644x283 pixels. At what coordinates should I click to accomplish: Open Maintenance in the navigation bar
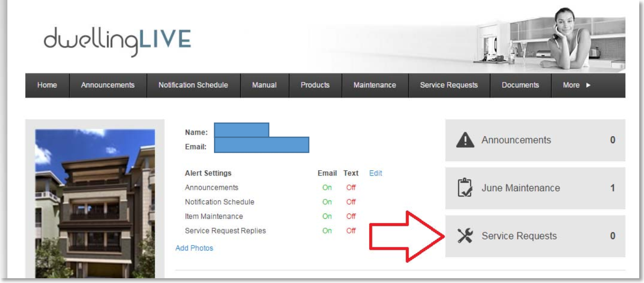[374, 86]
